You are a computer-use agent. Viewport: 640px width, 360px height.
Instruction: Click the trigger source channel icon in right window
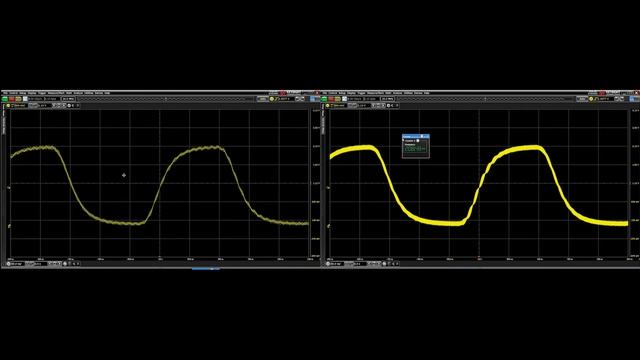point(591,99)
